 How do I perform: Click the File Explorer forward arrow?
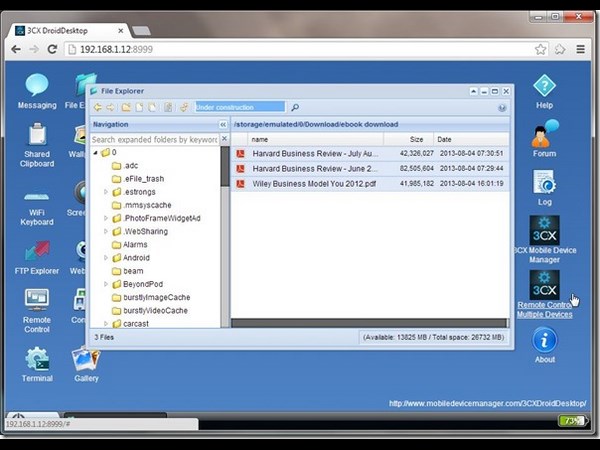click(110, 108)
